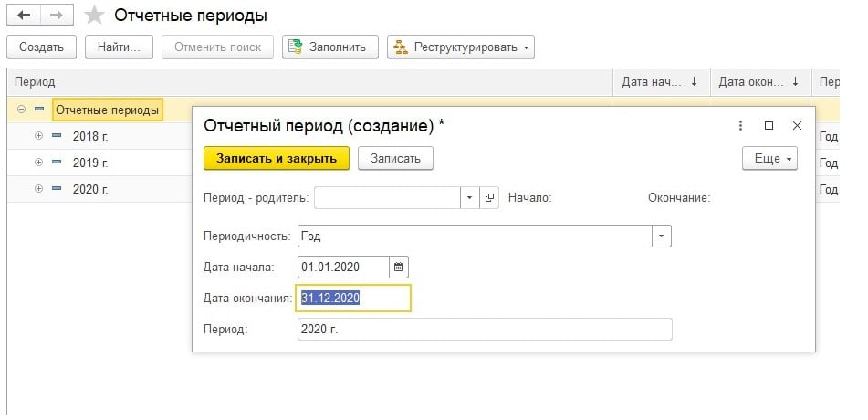Expand the 2020 г. tree node
The image size is (868, 420).
point(38,189)
